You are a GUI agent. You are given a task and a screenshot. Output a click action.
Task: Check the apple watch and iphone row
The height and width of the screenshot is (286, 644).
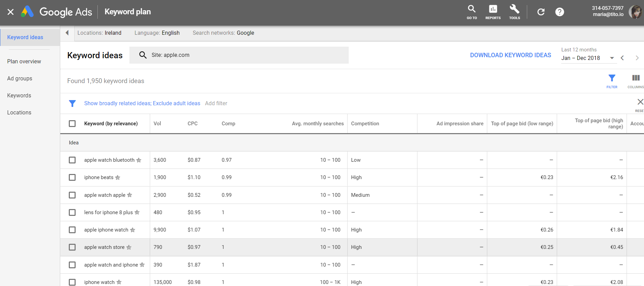click(x=72, y=265)
